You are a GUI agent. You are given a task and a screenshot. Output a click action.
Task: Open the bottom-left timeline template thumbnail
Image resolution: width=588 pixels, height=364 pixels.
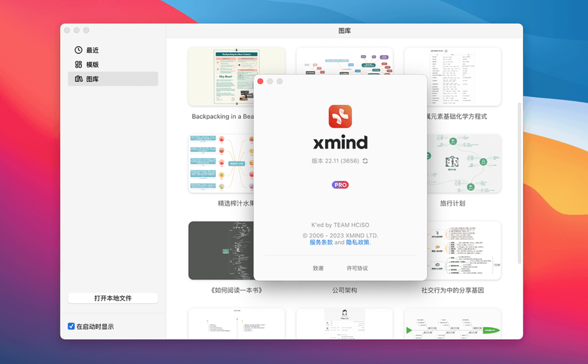[x=236, y=324]
